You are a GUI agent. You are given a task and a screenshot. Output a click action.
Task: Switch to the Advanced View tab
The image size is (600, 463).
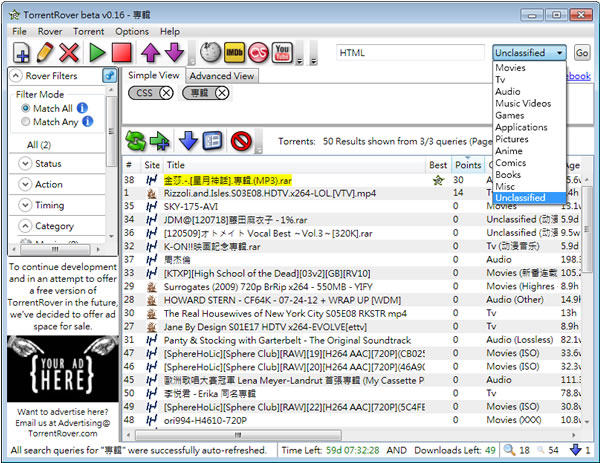point(221,76)
